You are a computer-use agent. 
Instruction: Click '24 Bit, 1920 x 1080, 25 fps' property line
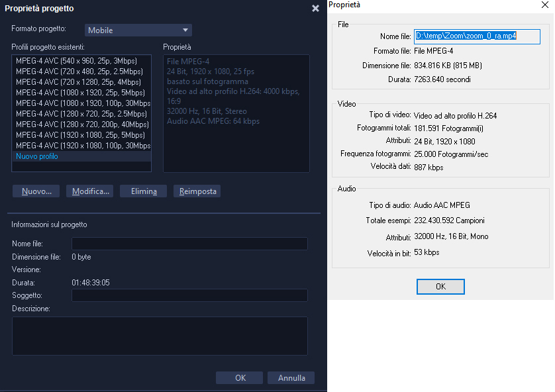pyautogui.click(x=210, y=72)
